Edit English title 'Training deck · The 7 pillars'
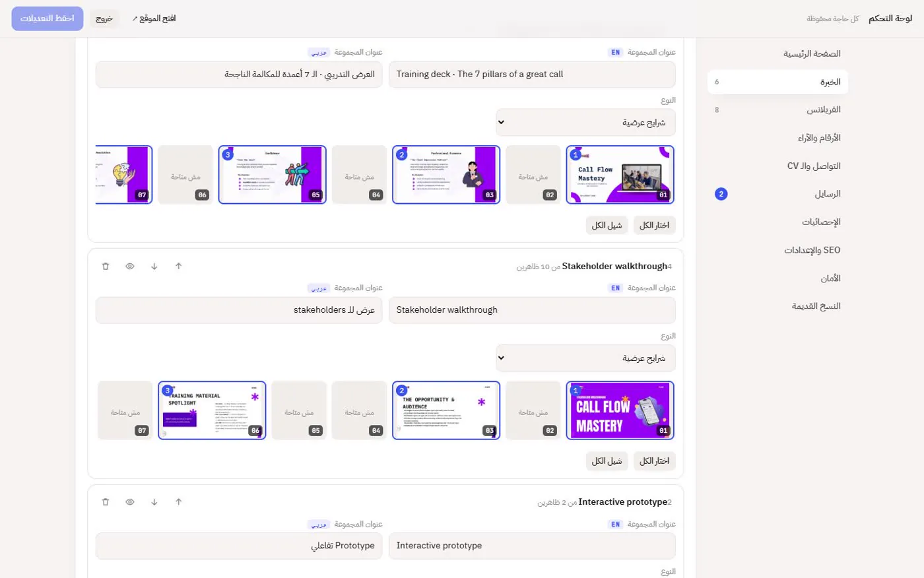The height and width of the screenshot is (578, 924). pyautogui.click(x=532, y=75)
